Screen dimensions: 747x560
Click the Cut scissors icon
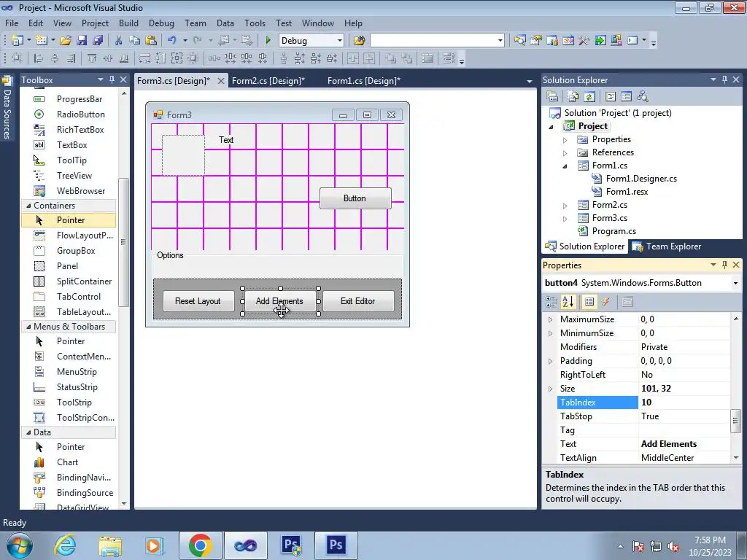(119, 41)
